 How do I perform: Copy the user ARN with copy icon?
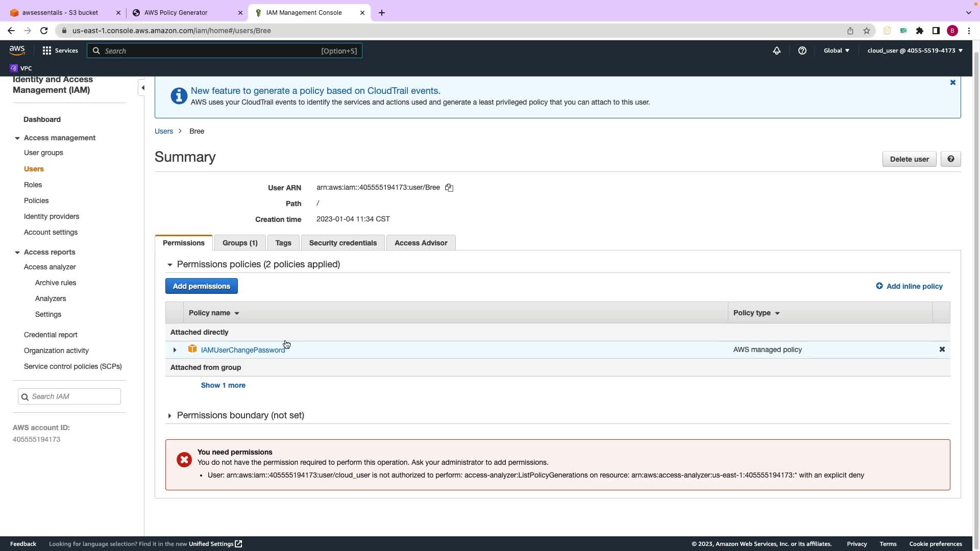click(x=449, y=188)
